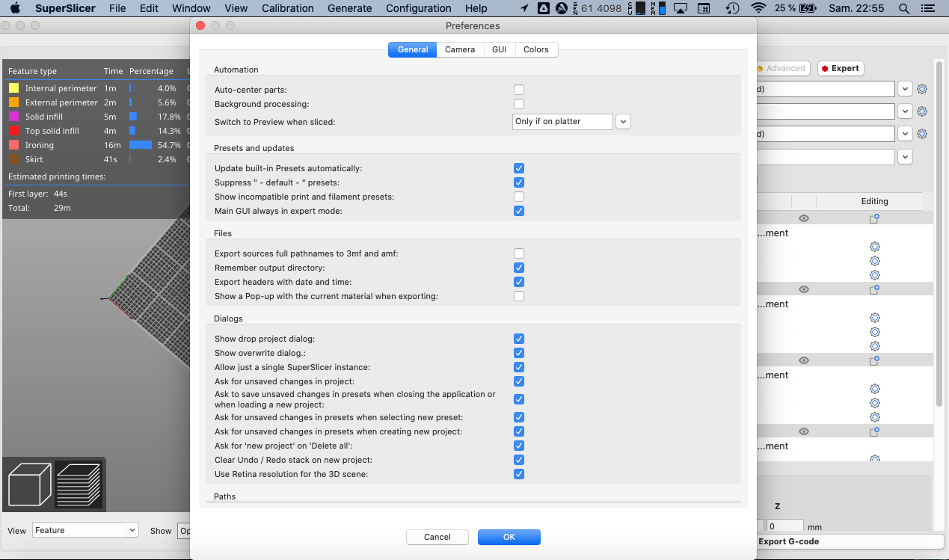Image resolution: width=949 pixels, height=560 pixels.
Task: Uncheck Use Retina resolution for the 3D scene
Action: (519, 474)
